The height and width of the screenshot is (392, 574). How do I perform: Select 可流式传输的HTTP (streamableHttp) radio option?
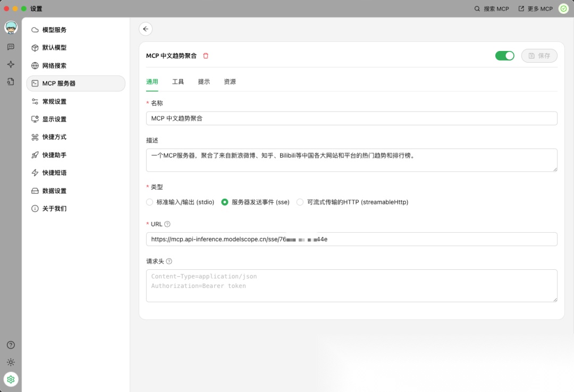click(x=300, y=202)
